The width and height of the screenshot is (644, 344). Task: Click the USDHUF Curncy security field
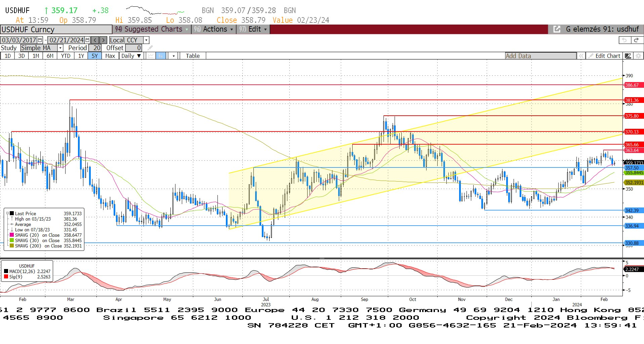pos(56,30)
